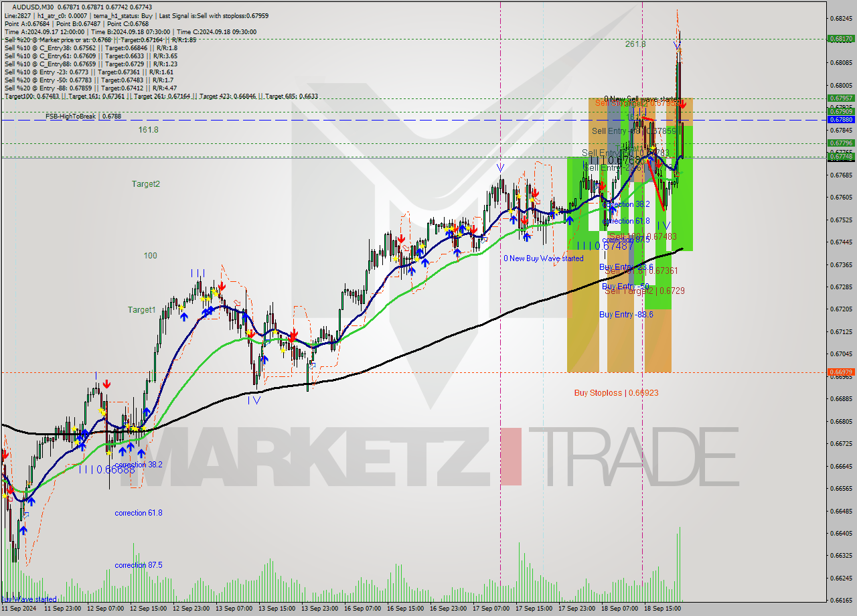Click the 0.66325 price axis label
This screenshot has width=857, height=616.
tap(842, 555)
